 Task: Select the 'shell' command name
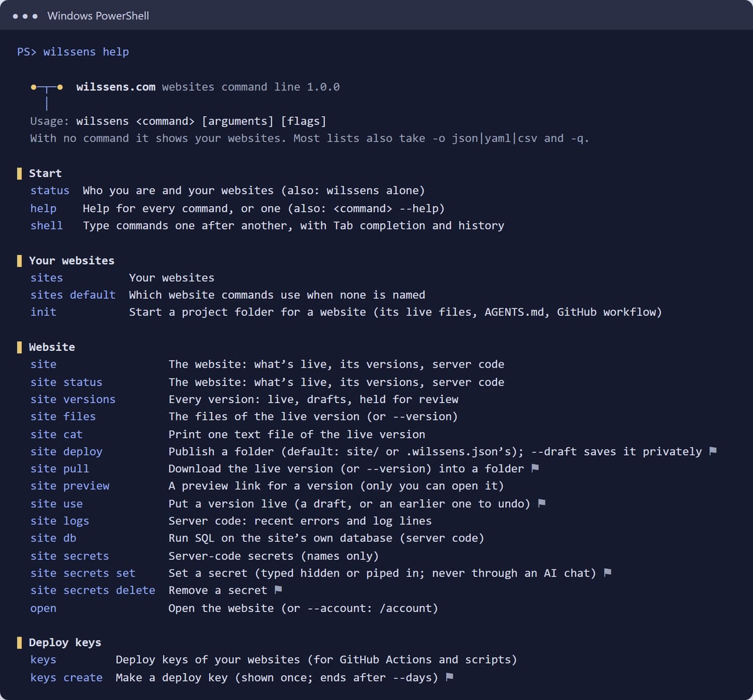(x=46, y=225)
